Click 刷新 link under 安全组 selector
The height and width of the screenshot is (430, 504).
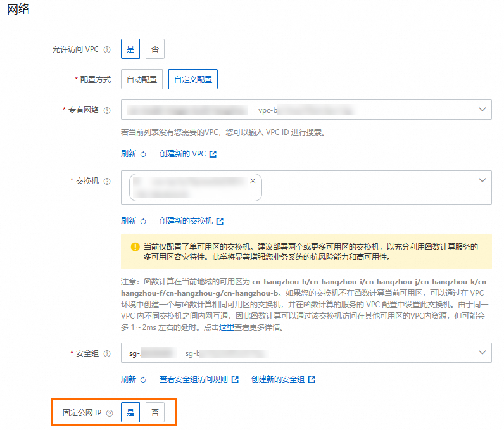click(129, 379)
